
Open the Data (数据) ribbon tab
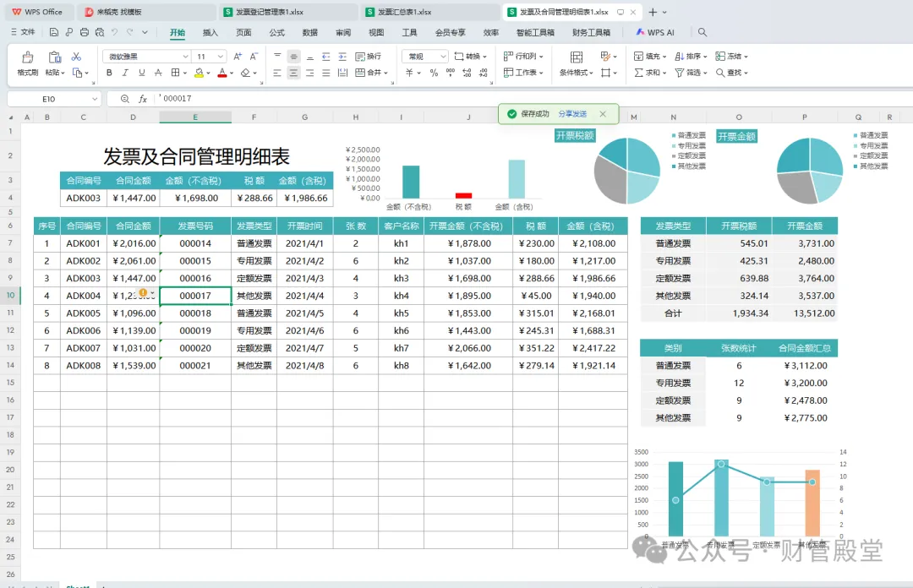tap(309, 33)
